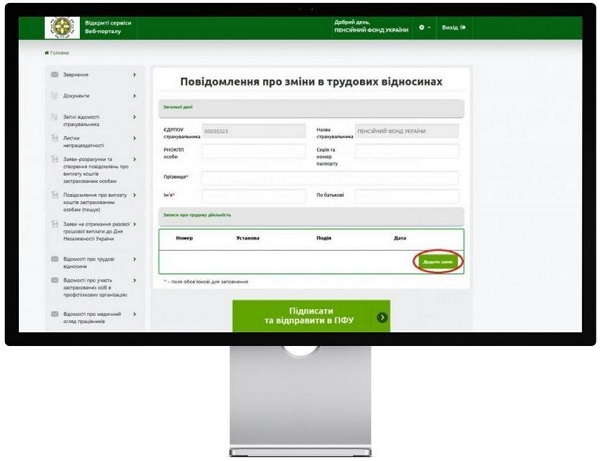Expand chevron for Заяви на отримання разової виплати

134,224
